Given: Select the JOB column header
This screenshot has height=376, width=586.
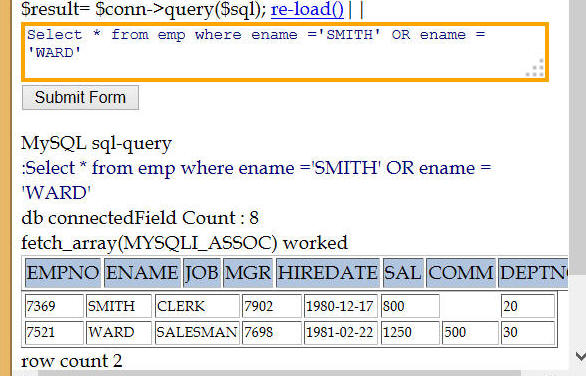Looking at the screenshot, I should [x=202, y=273].
